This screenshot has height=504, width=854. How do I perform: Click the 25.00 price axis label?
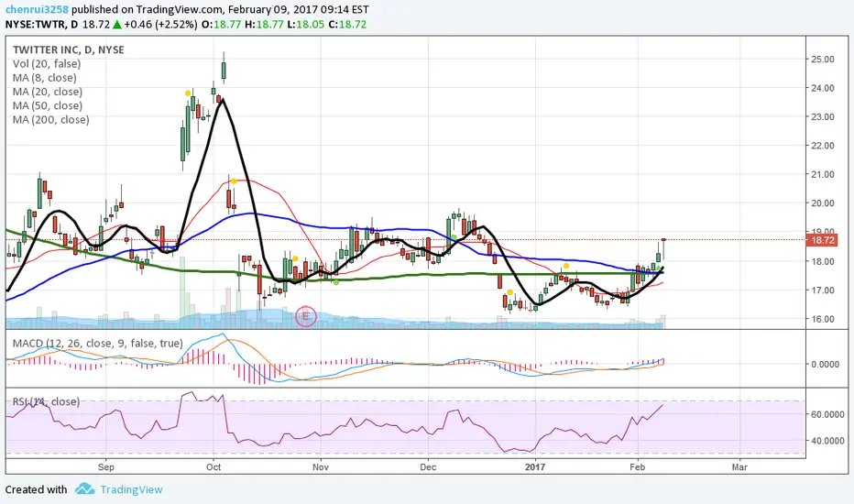[x=823, y=60]
